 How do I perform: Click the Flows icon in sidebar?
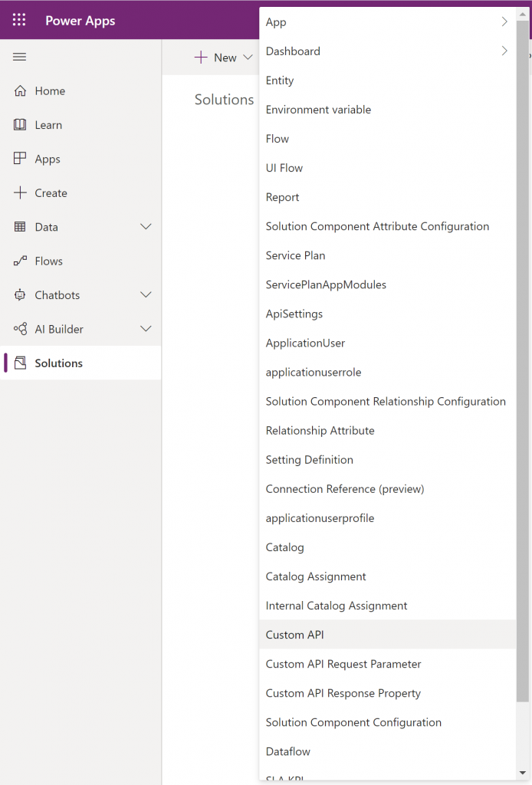pyautogui.click(x=20, y=261)
